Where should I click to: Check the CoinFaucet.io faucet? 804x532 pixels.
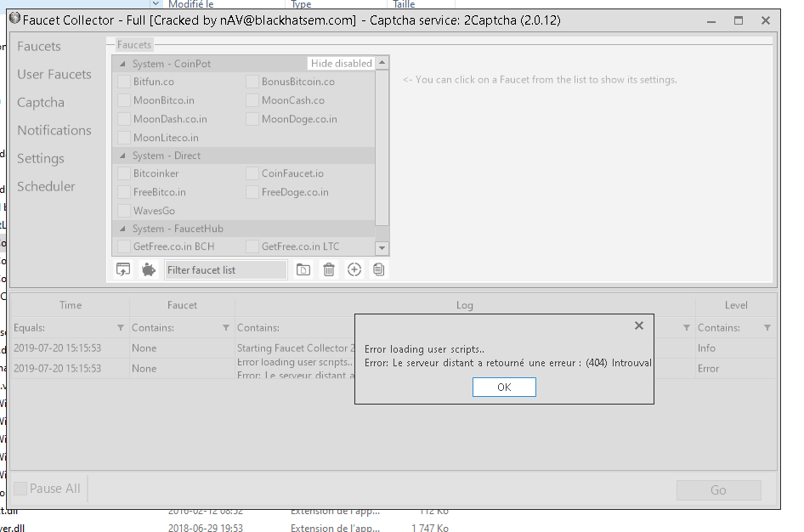252,173
